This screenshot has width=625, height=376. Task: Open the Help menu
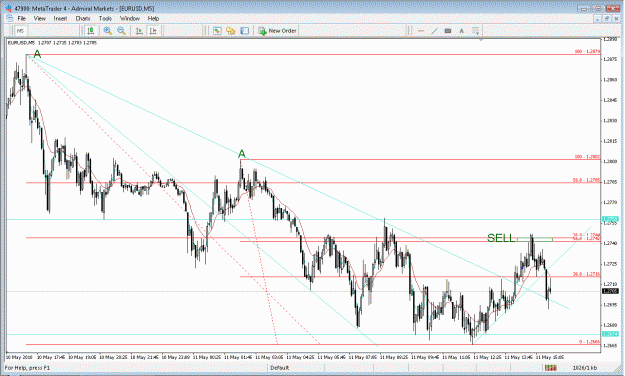coord(153,18)
